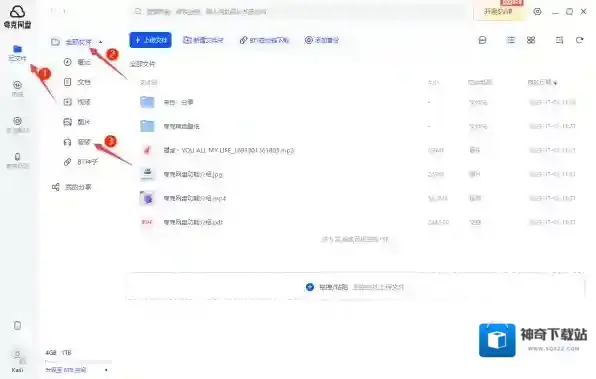Image resolution: width=596 pixels, height=379 pixels.
Task: Click the jpg file thumbnail
Action: tap(147, 174)
